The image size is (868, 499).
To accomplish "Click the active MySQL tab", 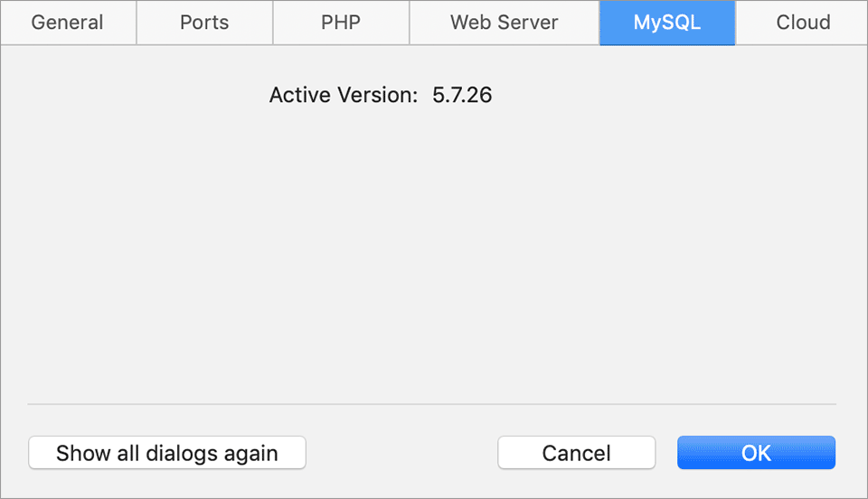I will click(x=667, y=23).
